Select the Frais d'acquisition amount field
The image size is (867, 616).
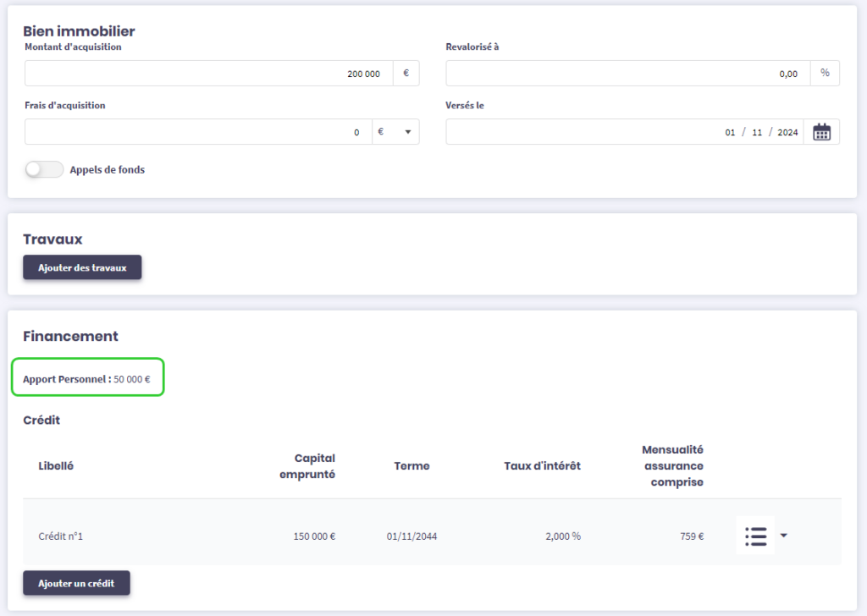coord(198,132)
